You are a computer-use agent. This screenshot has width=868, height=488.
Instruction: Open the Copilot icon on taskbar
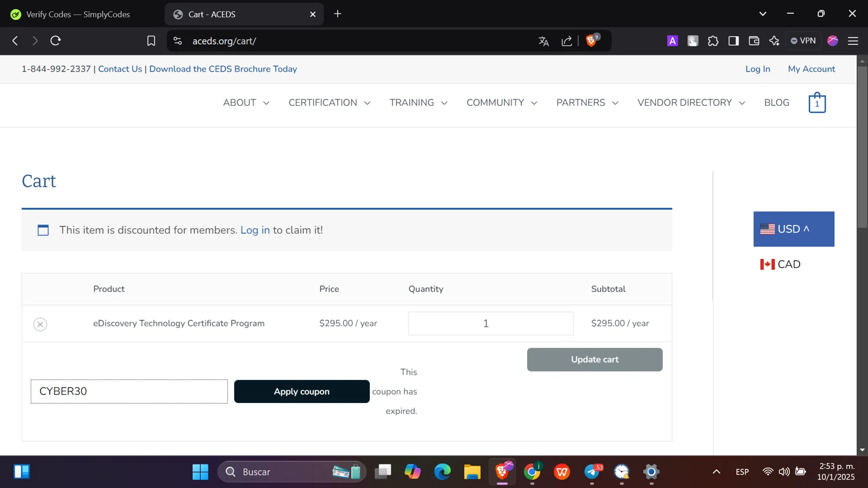click(x=413, y=472)
